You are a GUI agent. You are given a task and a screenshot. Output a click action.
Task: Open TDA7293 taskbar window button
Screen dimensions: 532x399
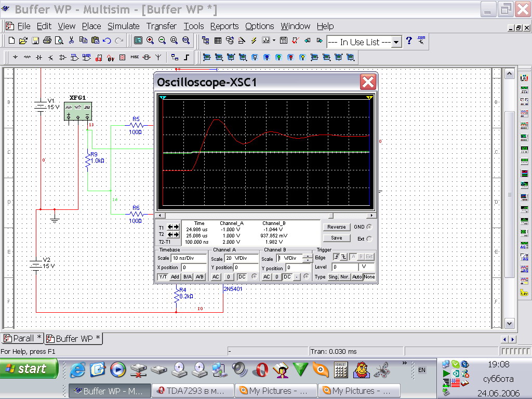pos(193,391)
